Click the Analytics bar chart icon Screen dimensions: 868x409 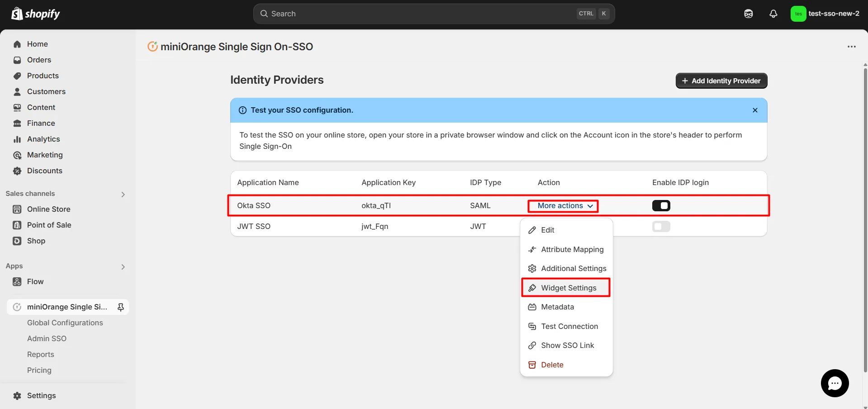(x=17, y=139)
